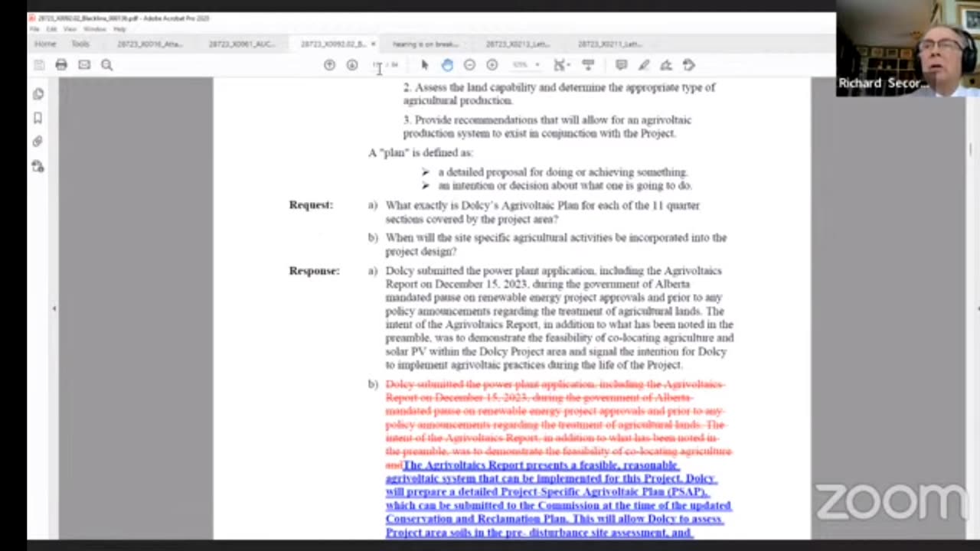This screenshot has width=980, height=551.
Task: Click 'an intention or decision about' bullet
Action: click(565, 186)
